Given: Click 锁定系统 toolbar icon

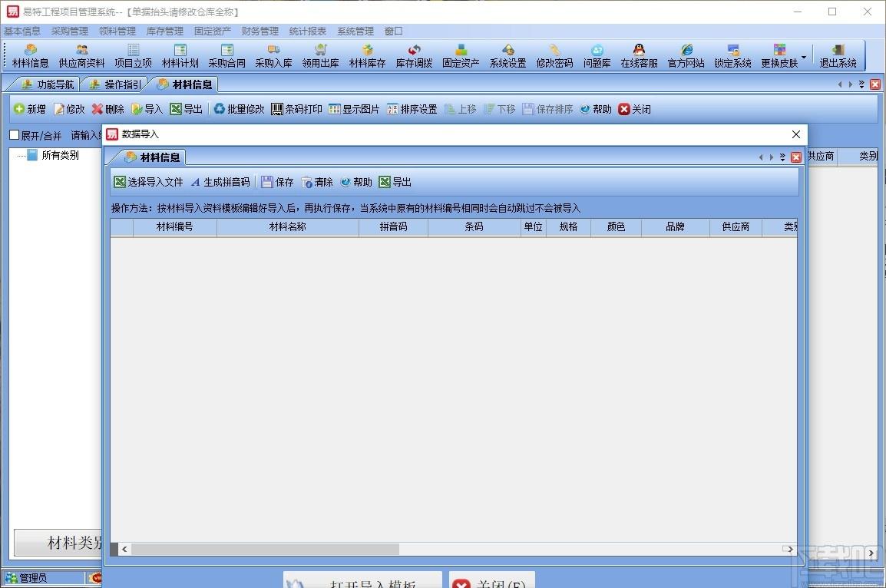Looking at the screenshot, I should [x=733, y=56].
